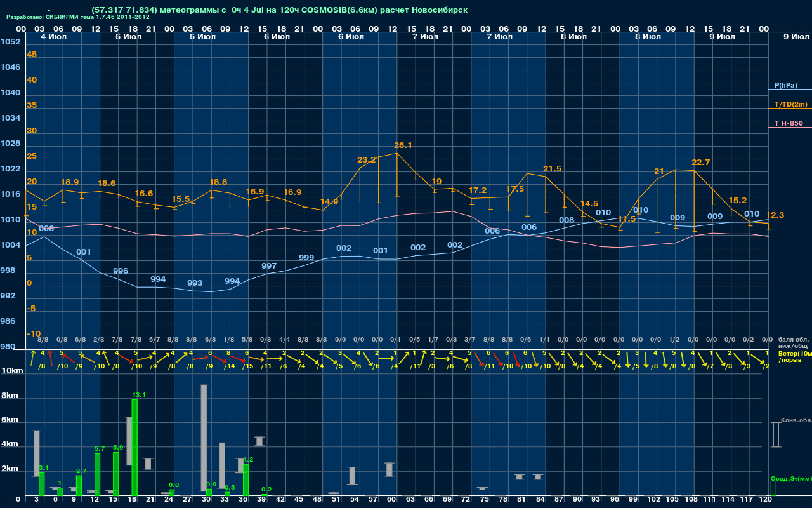The height and width of the screenshot is (508, 812).
Task: Click the 996 pressure label
Action: pos(121,271)
